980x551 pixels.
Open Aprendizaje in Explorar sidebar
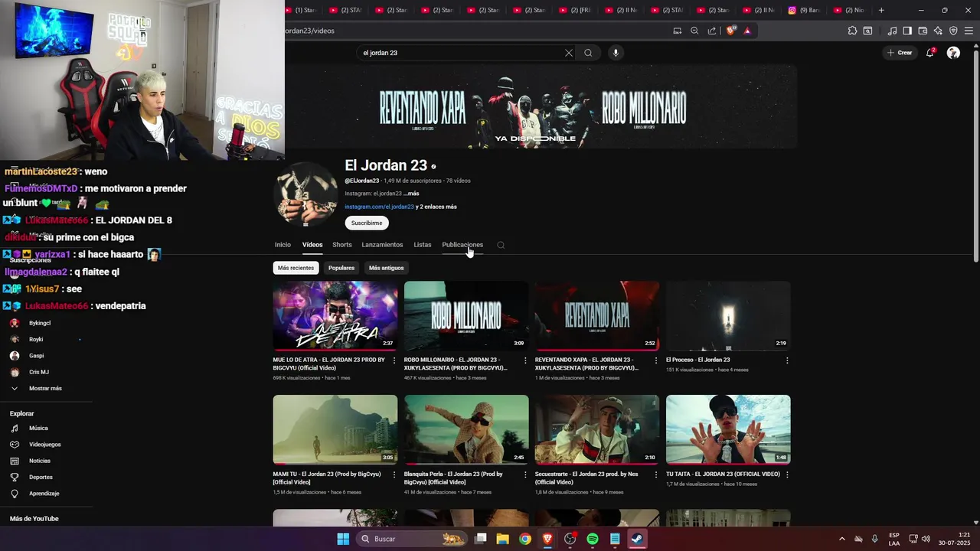(44, 494)
